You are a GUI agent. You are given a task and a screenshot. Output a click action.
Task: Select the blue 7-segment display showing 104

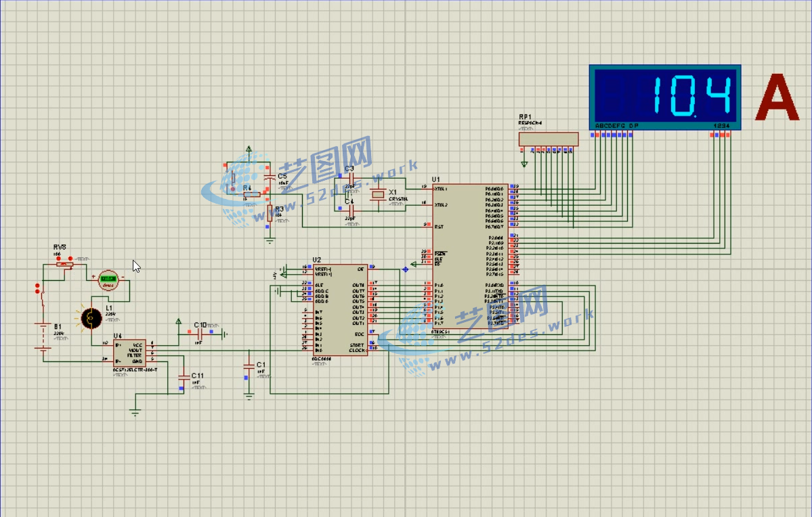[665, 97]
